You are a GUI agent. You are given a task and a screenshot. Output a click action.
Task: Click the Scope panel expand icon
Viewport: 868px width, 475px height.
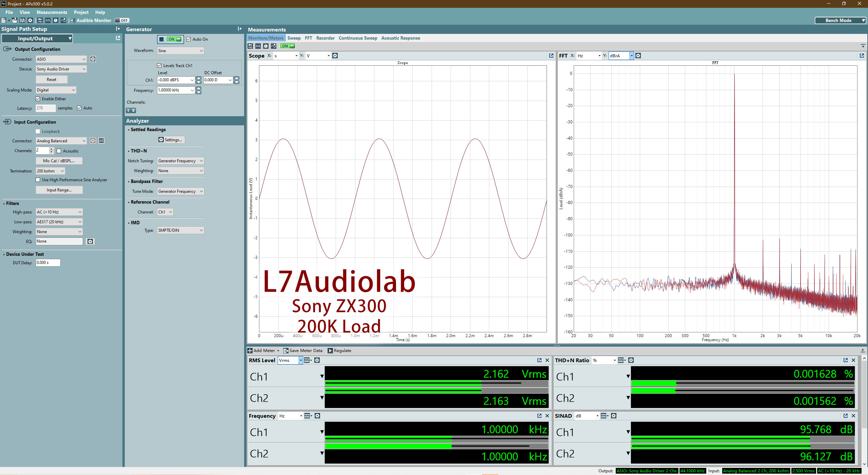(551, 56)
